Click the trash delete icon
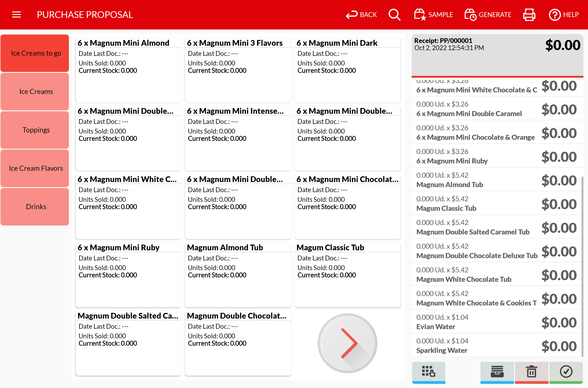588x388 pixels. 531,372
